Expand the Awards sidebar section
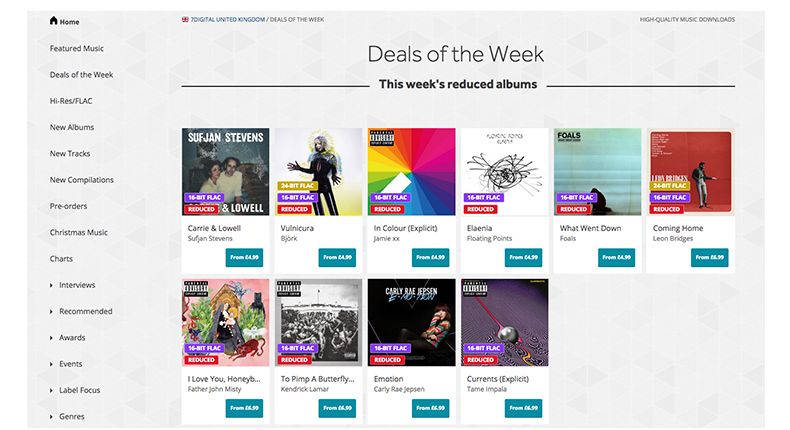This screenshot has width=790, height=430. (52, 338)
